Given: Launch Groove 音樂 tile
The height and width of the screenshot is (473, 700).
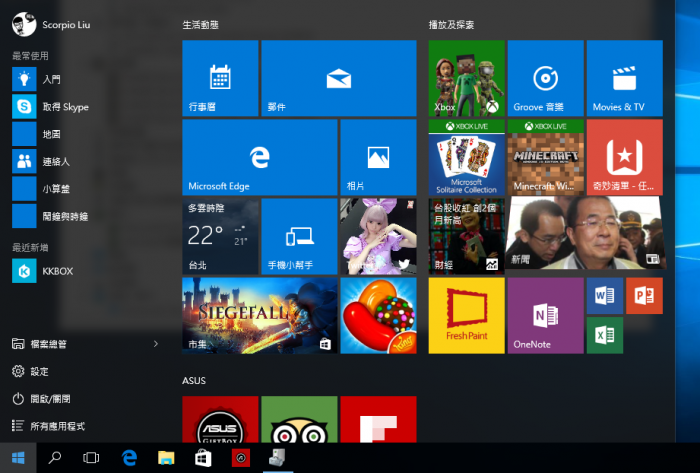Looking at the screenshot, I should [545, 78].
